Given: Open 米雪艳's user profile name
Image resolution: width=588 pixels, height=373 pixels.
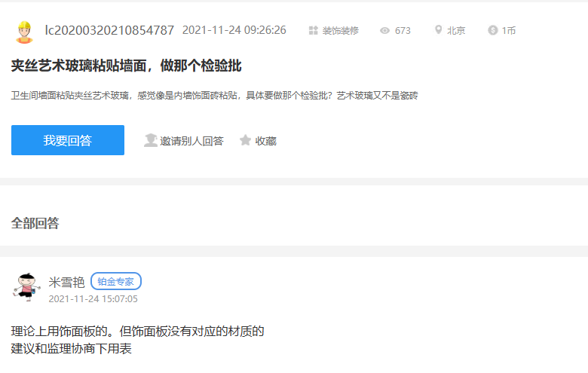Looking at the screenshot, I should coord(66,282).
